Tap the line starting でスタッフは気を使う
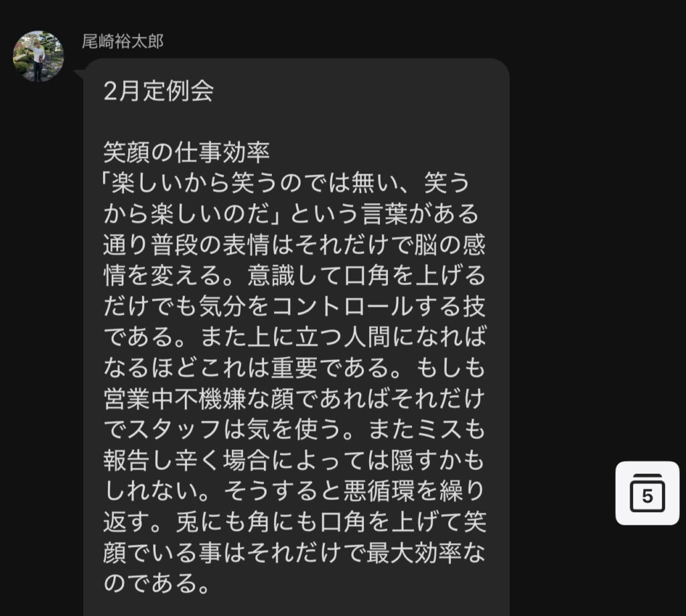The width and height of the screenshot is (686, 616). coord(295,429)
